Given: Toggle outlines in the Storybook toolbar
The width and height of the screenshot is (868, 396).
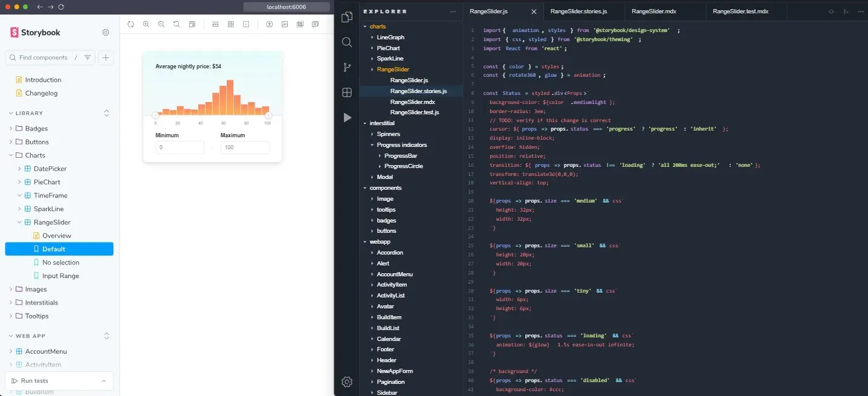Looking at the screenshot, I should pos(246,24).
